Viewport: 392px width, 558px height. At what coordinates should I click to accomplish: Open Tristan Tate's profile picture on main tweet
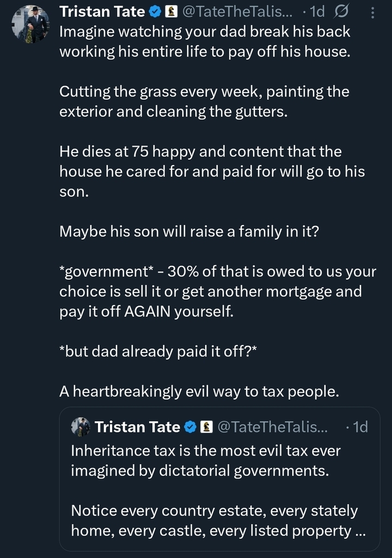click(30, 25)
